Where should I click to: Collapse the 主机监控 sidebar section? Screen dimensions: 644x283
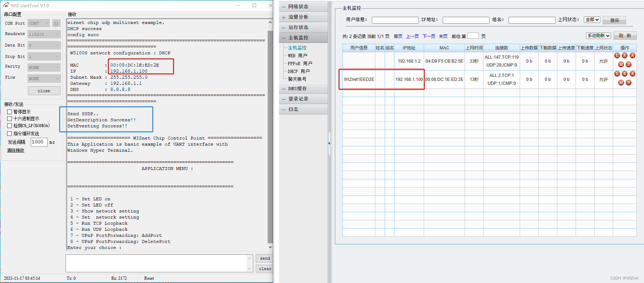pos(303,38)
